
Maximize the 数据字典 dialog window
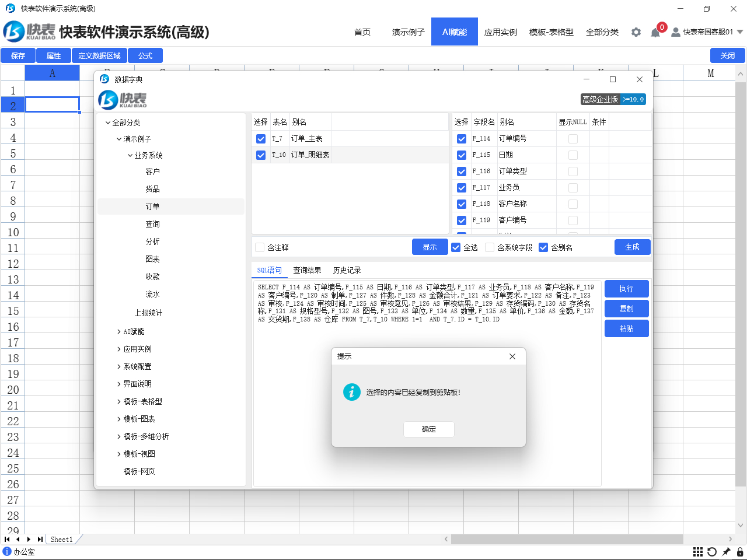tap(613, 79)
